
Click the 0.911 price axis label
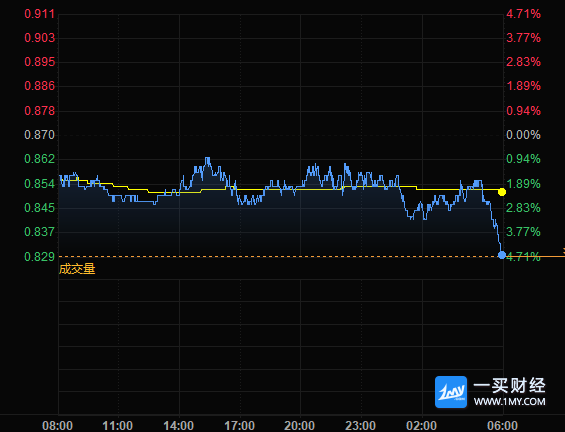(39, 14)
